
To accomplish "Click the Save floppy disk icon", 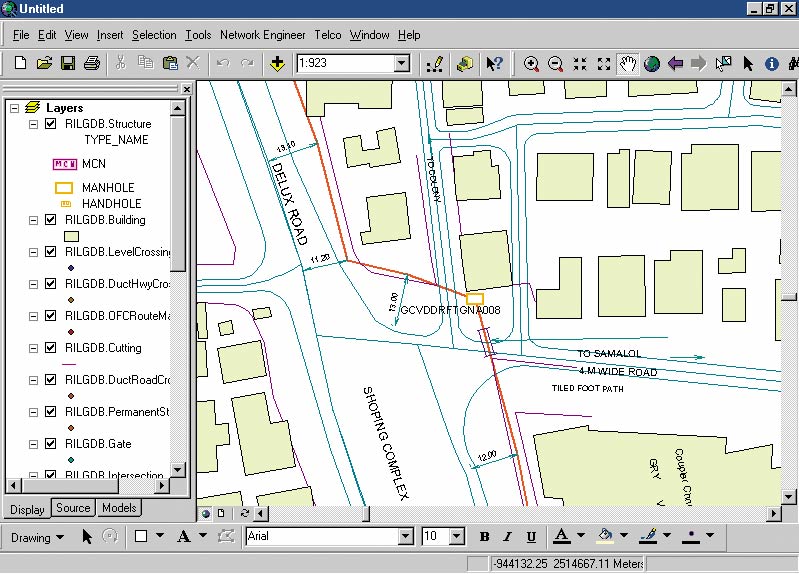I will (68, 64).
